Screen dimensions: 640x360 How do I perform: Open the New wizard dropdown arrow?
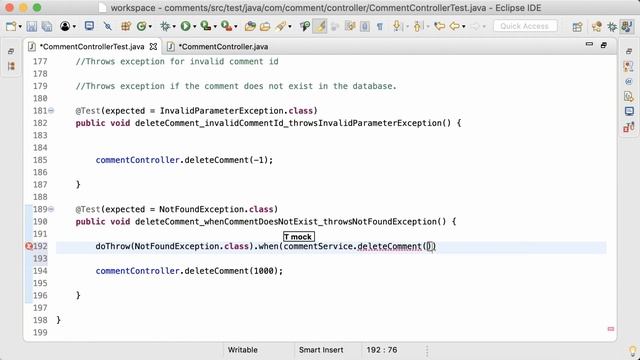point(20,27)
